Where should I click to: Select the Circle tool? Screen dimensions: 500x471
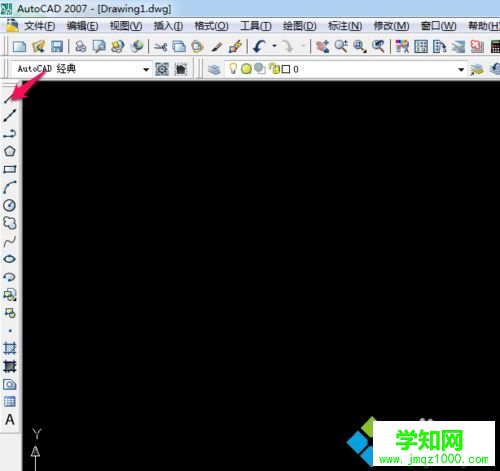click(10, 205)
